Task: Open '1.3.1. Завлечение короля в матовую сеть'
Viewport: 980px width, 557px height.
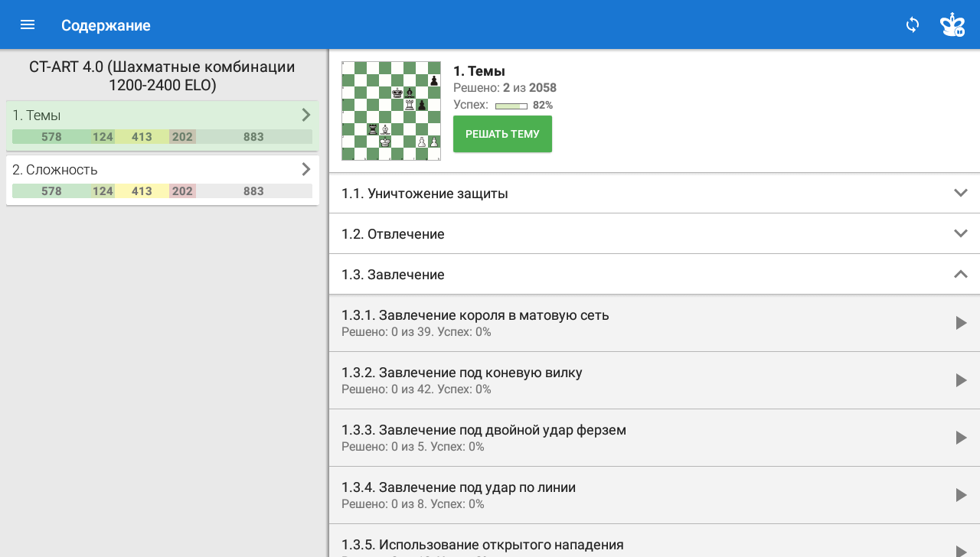Action: (655, 323)
